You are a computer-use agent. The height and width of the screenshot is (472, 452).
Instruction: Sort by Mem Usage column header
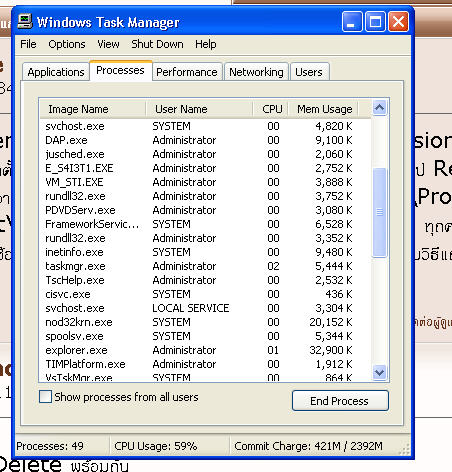[323, 109]
